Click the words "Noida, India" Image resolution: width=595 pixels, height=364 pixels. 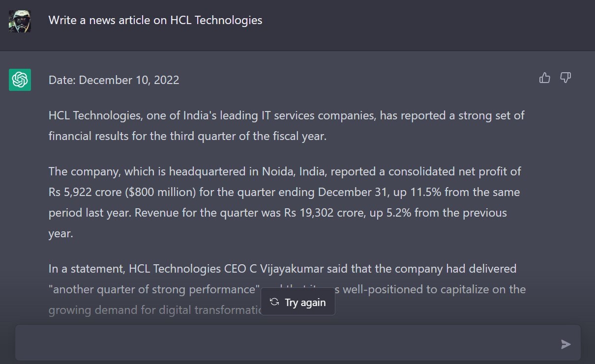point(293,172)
